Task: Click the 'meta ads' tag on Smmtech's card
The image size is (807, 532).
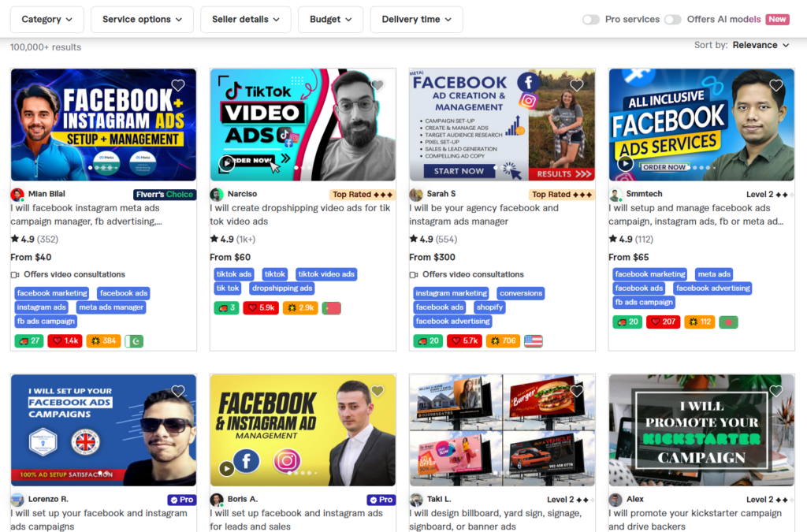Action: (714, 274)
